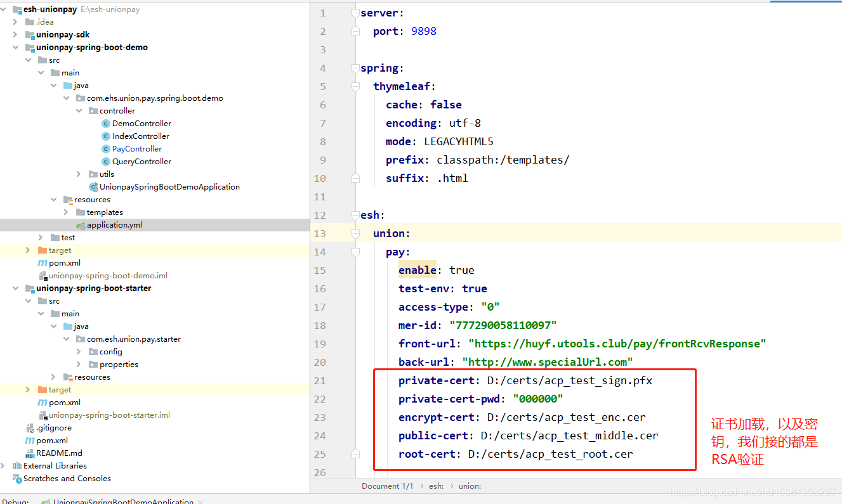Viewport: 842px width, 504px height.
Task: Open Scratches and Consoles
Action: click(x=67, y=479)
